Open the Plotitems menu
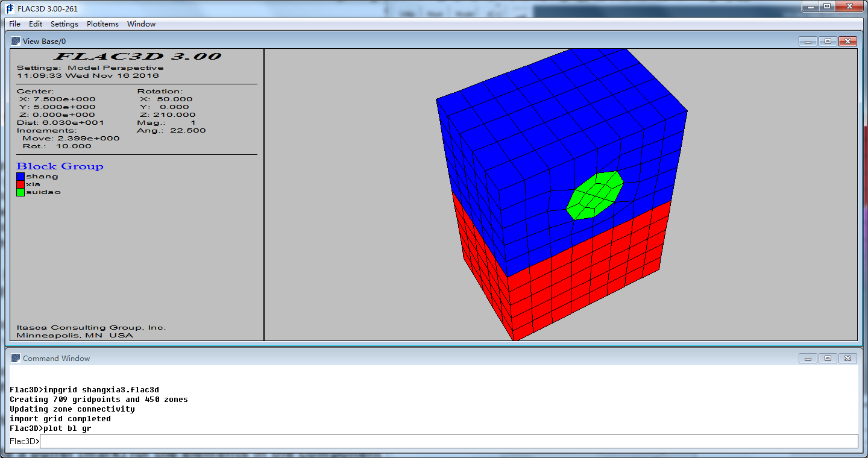 pyautogui.click(x=102, y=24)
